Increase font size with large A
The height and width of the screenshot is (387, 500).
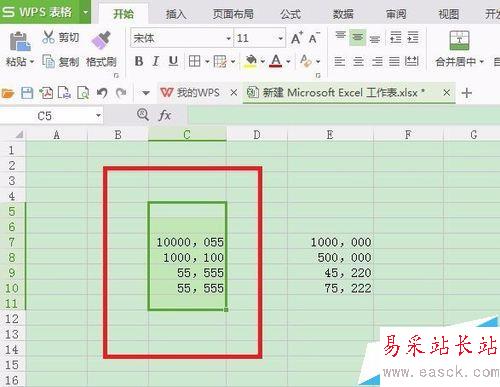(296, 38)
